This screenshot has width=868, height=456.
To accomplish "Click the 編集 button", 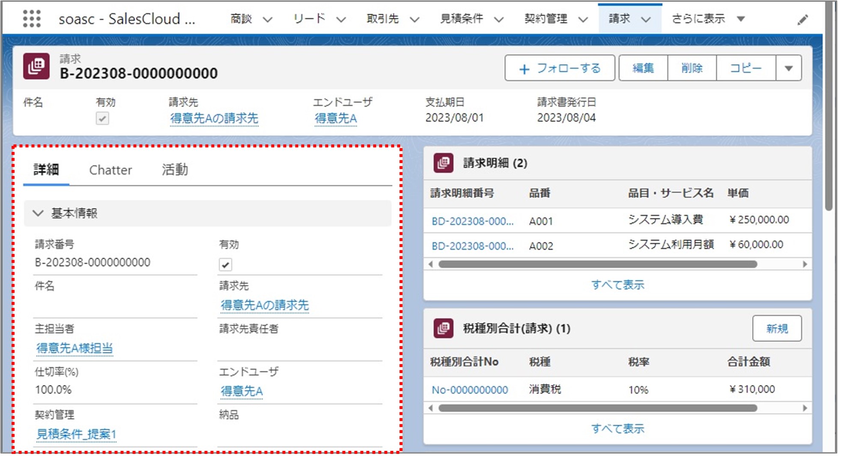I will coord(643,68).
